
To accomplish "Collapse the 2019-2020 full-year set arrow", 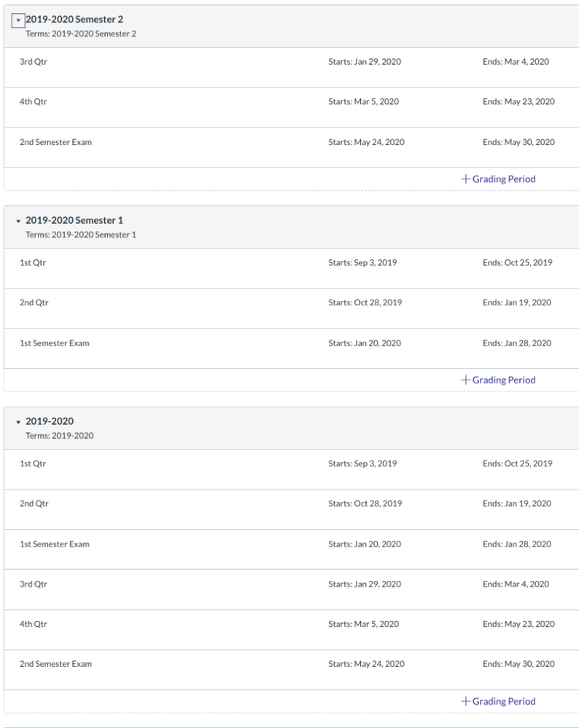I will 19,422.
